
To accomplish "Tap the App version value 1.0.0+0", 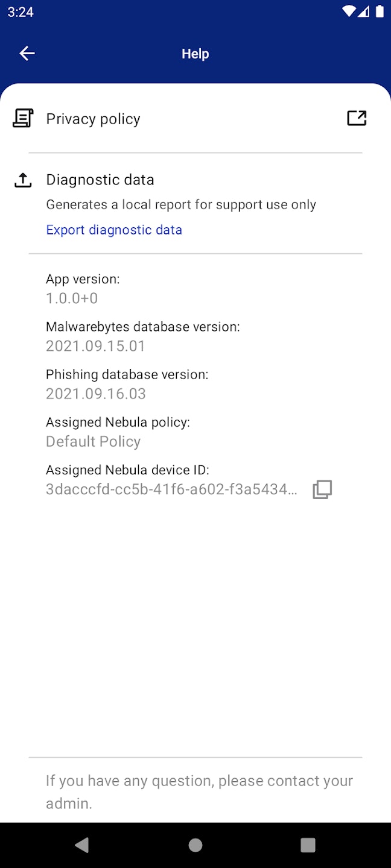I will [71, 298].
